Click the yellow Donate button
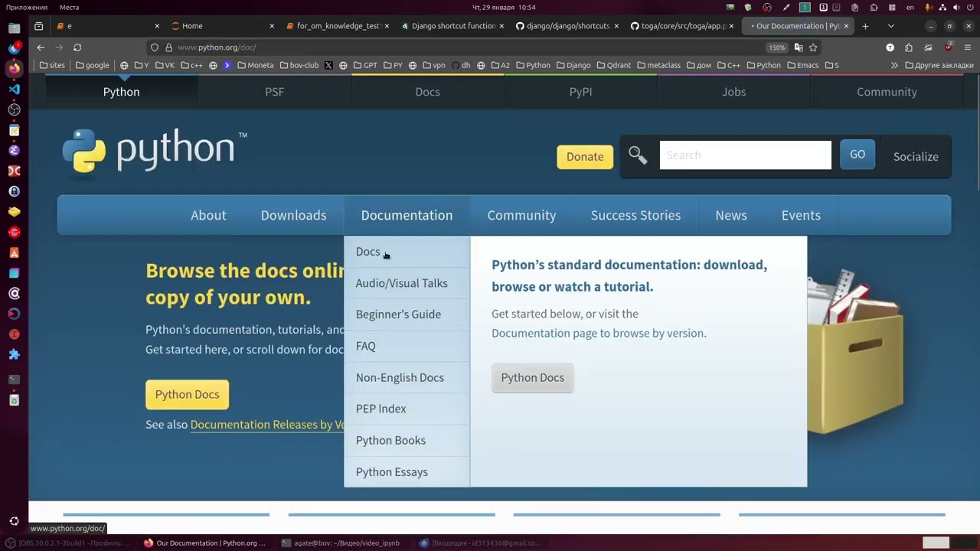This screenshot has width=980, height=551. (x=585, y=156)
